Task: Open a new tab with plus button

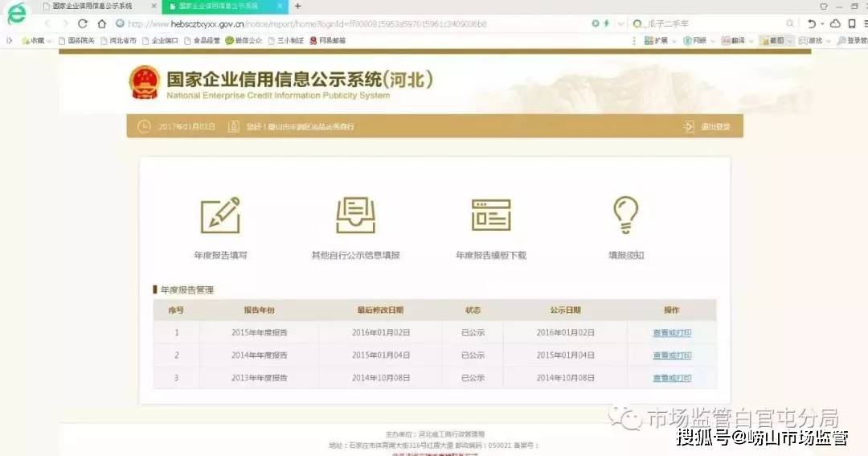Action: tap(298, 6)
